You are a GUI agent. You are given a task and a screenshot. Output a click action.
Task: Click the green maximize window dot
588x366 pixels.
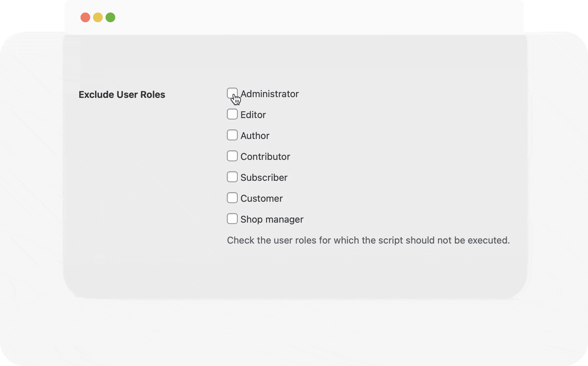tap(110, 17)
